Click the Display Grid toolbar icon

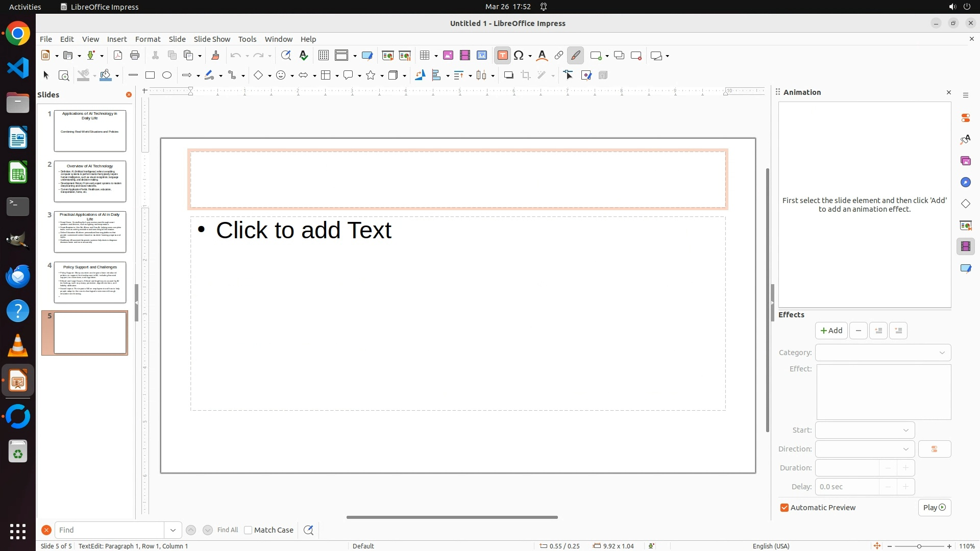click(x=324, y=56)
